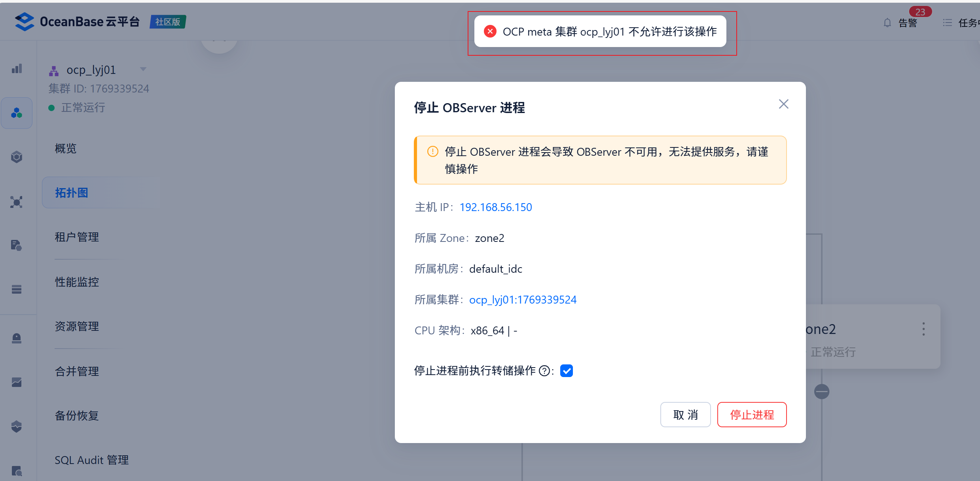Open the monitoring chart sidebar icon
Viewport: 980px width, 481px height.
17,382
